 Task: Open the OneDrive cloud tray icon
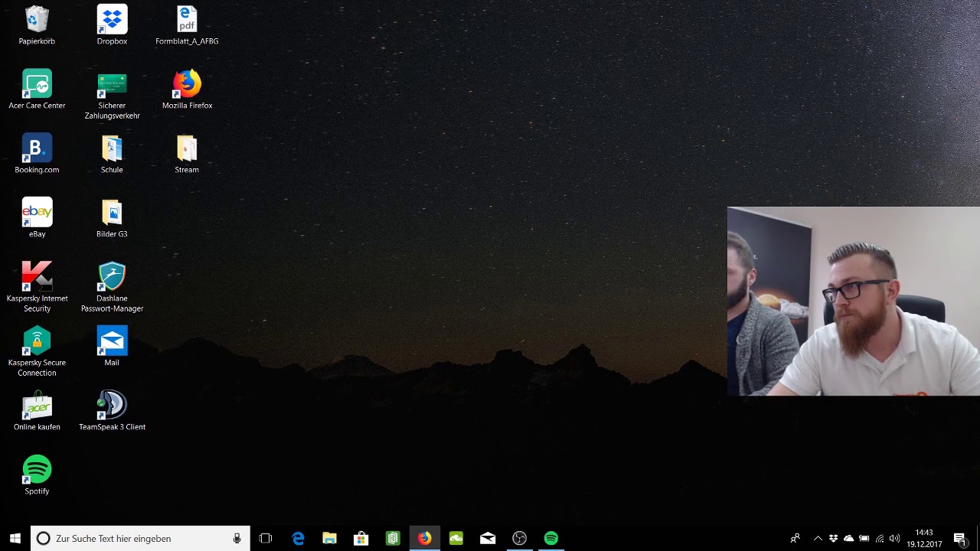point(848,539)
